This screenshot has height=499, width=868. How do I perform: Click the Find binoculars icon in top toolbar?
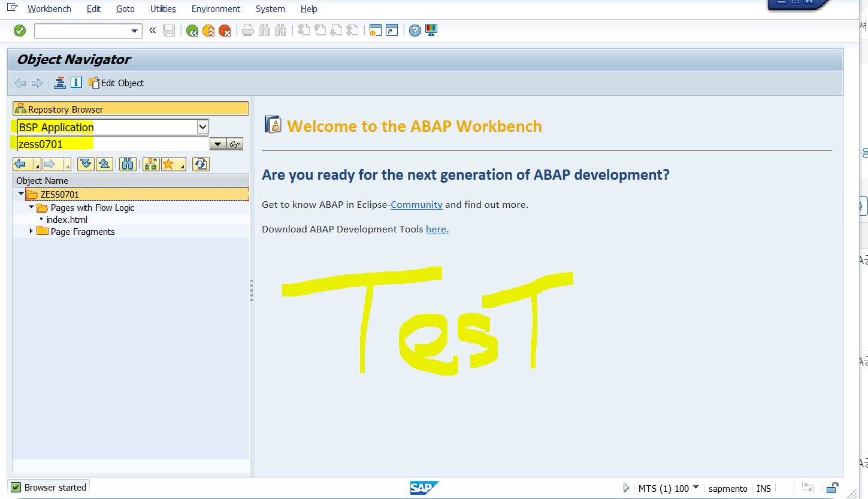pos(264,31)
